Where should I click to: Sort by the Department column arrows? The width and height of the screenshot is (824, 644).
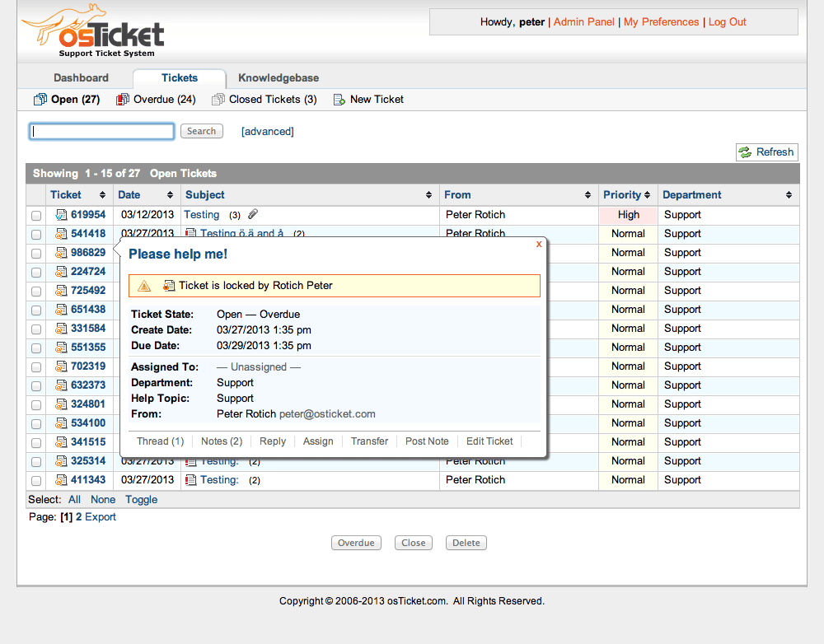[789, 195]
